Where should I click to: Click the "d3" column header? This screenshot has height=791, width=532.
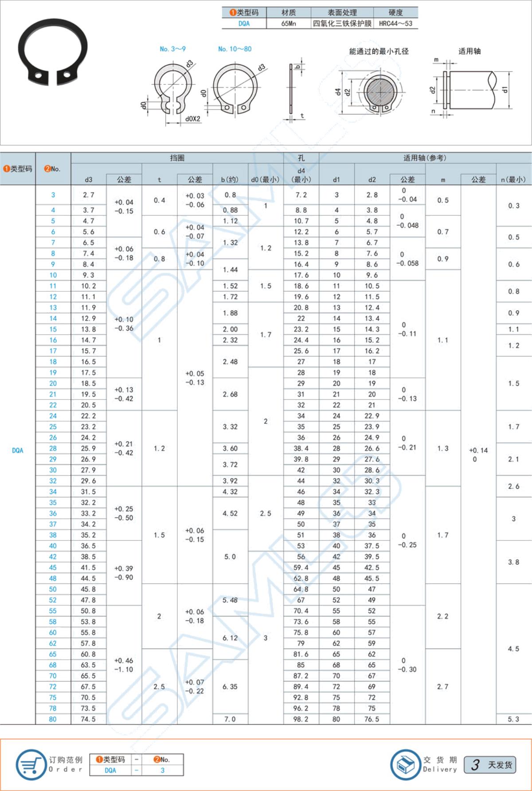[x=89, y=180]
